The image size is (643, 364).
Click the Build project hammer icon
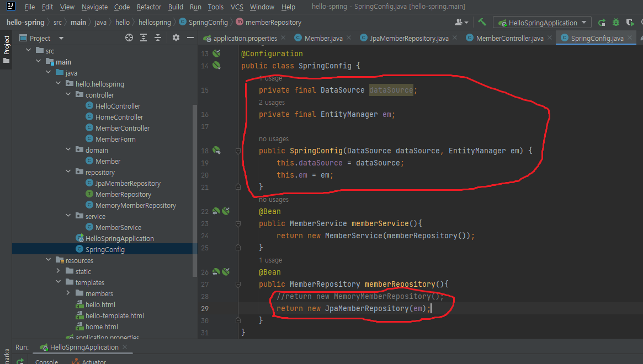[482, 22]
